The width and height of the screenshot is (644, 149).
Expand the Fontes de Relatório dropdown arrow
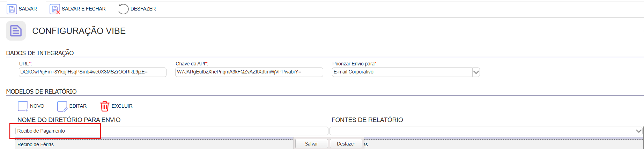pyautogui.click(x=638, y=131)
